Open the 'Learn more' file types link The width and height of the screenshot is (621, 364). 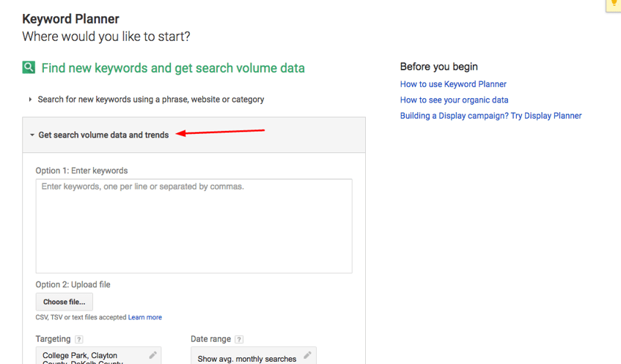tap(145, 317)
